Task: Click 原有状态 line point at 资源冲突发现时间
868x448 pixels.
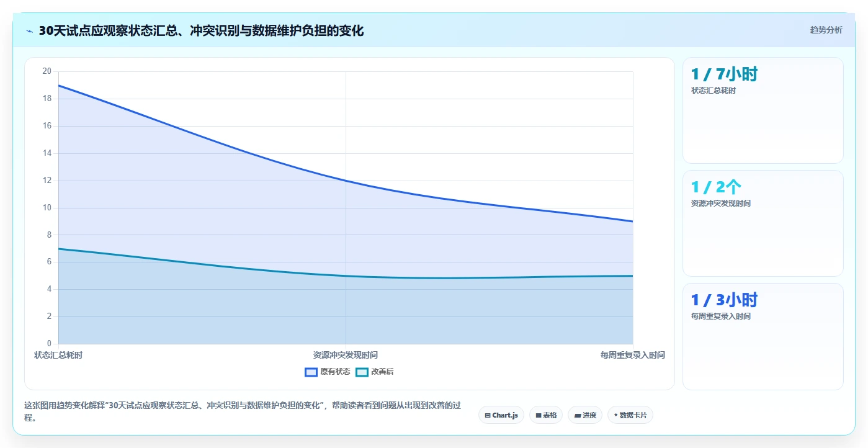Action: click(x=346, y=181)
